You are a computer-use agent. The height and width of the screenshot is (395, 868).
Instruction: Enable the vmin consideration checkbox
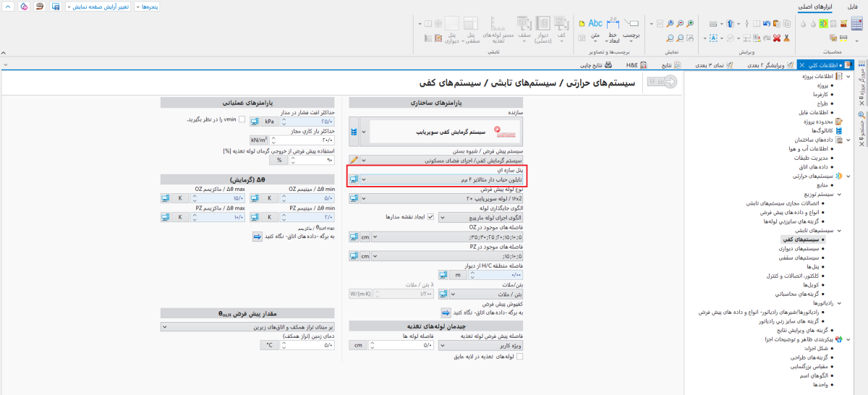pos(242,119)
